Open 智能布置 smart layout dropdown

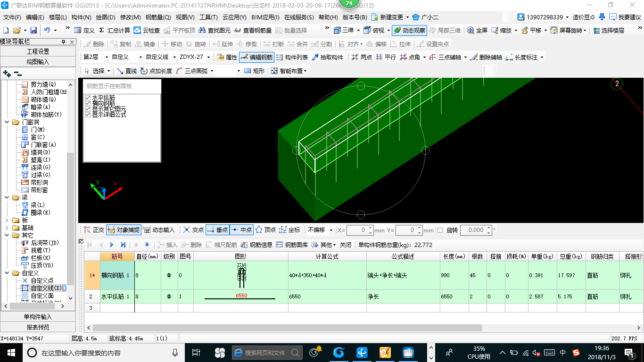click(289, 71)
